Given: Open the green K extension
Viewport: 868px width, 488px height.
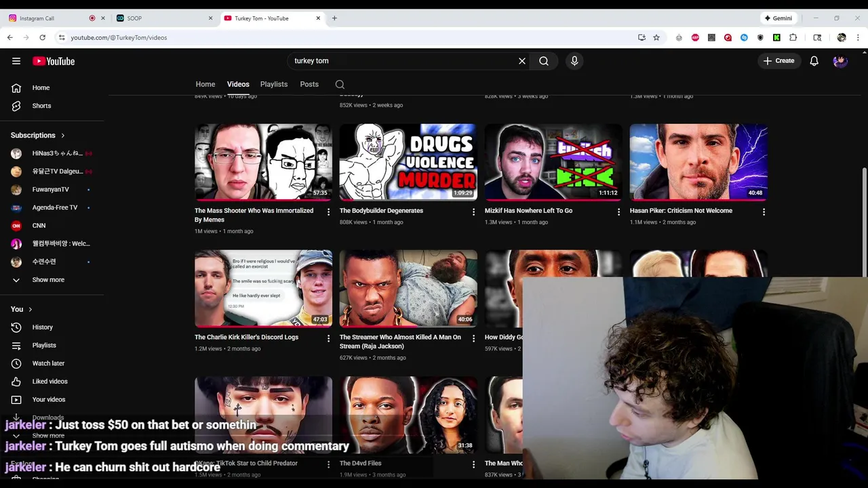Looking at the screenshot, I should point(776,38).
